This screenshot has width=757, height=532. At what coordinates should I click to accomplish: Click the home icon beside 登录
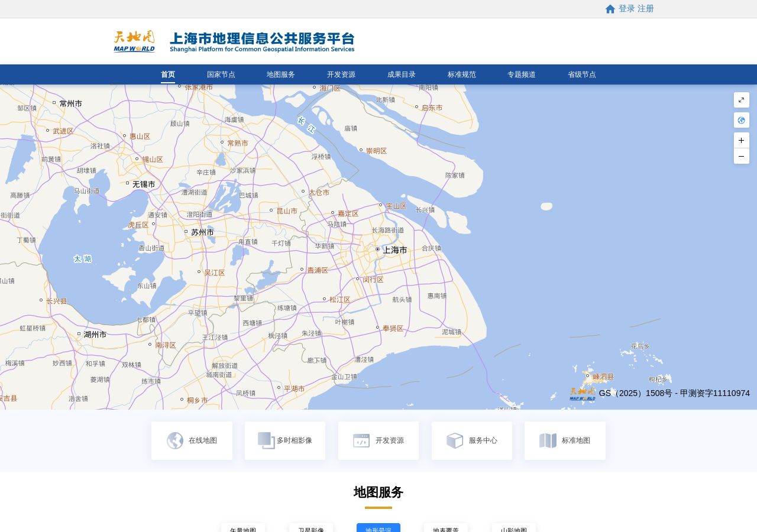pos(610,9)
